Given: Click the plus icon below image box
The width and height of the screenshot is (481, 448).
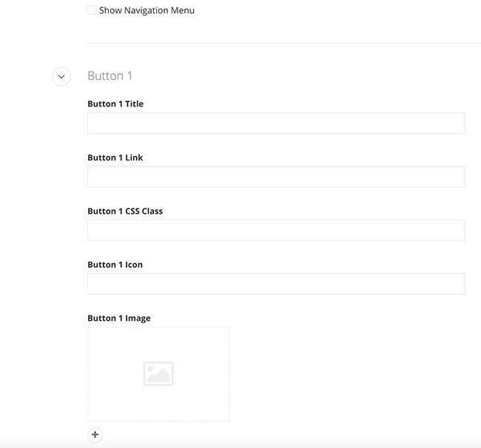Looking at the screenshot, I should click(x=95, y=435).
